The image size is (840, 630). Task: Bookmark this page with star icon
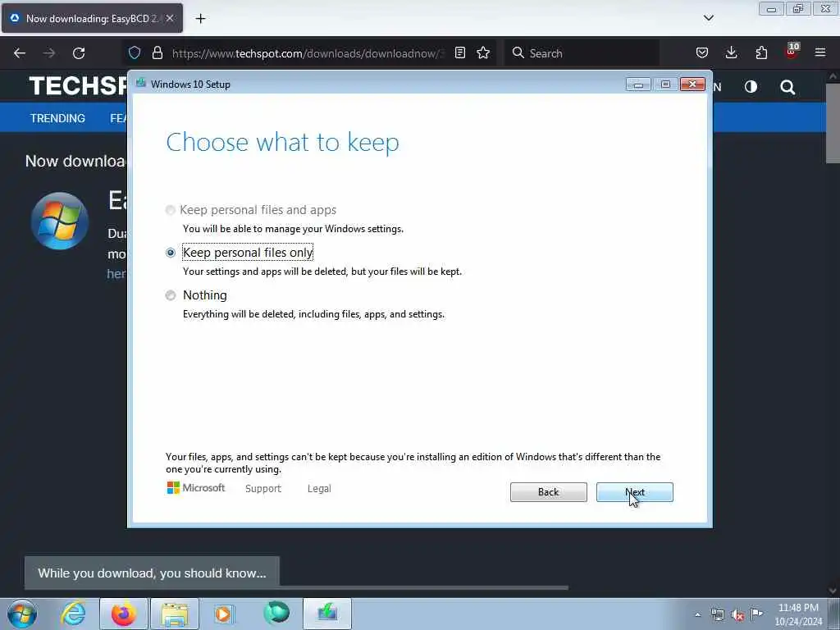[x=483, y=52]
